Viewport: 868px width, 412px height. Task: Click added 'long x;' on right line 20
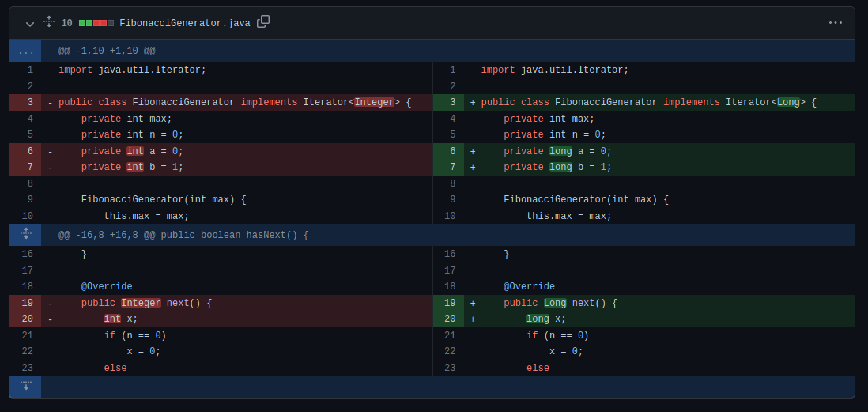coord(545,319)
